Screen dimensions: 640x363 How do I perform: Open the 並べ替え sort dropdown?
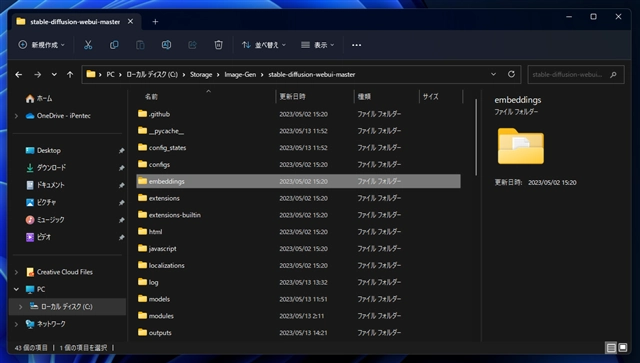[x=264, y=45]
